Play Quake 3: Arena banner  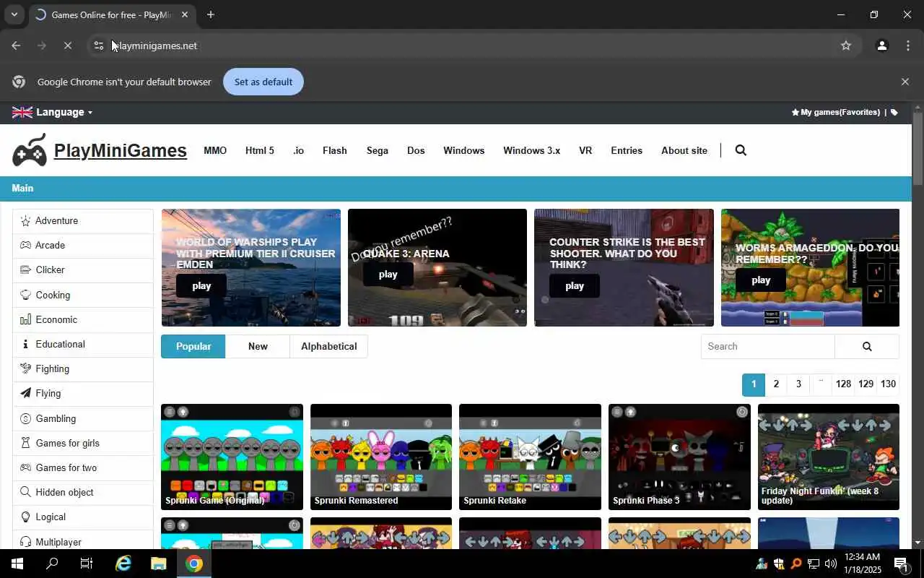pos(388,274)
